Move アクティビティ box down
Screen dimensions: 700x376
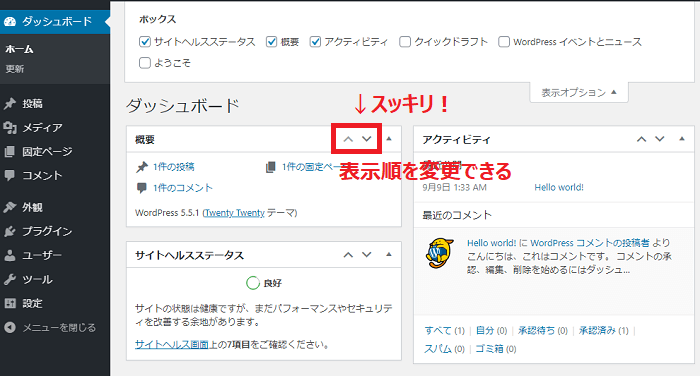[x=660, y=139]
